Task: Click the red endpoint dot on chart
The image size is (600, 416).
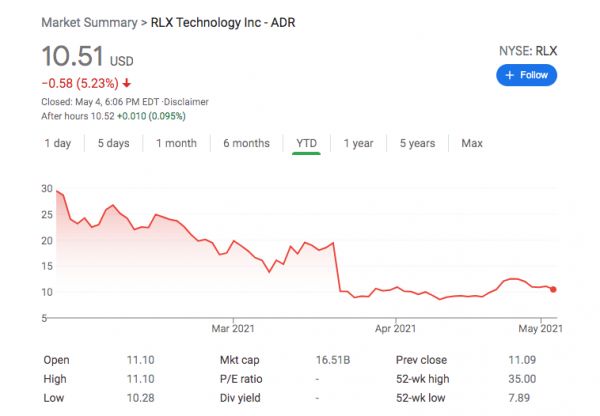Action: point(554,289)
